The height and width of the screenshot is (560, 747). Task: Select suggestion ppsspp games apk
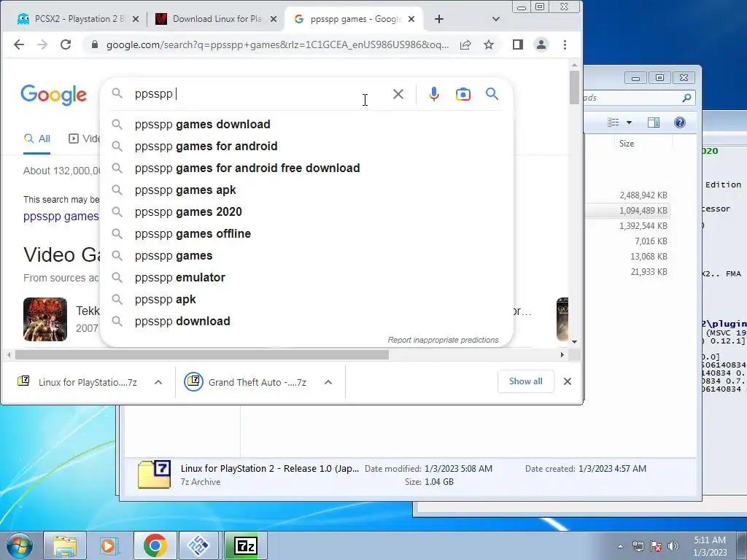pyautogui.click(x=307, y=190)
